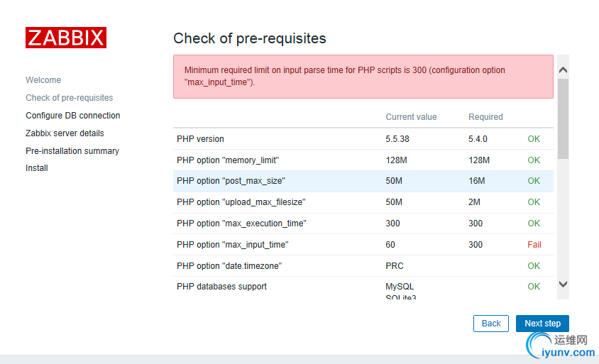Click the Current value column header
Image resolution: width=599 pixels, height=364 pixels.
(x=411, y=117)
